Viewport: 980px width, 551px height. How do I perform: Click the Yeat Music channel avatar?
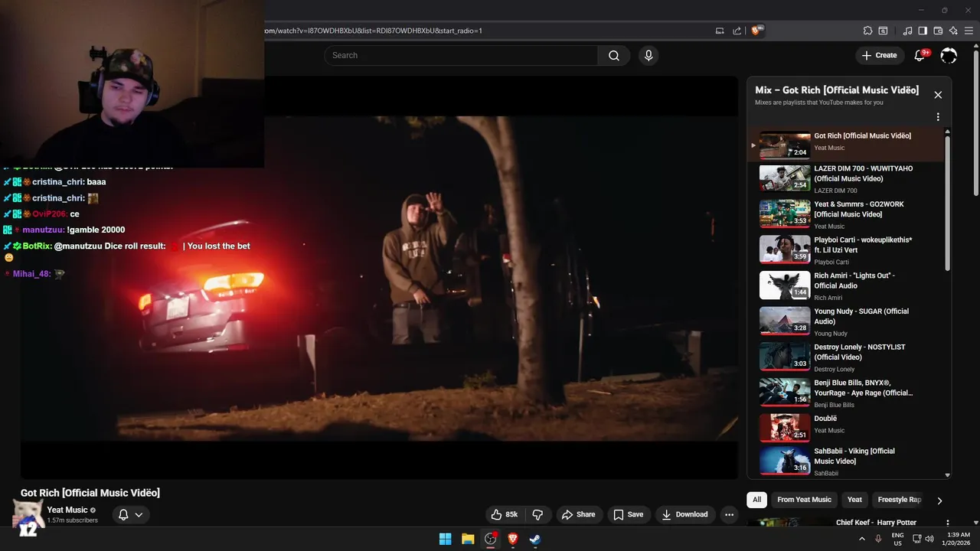tap(28, 514)
